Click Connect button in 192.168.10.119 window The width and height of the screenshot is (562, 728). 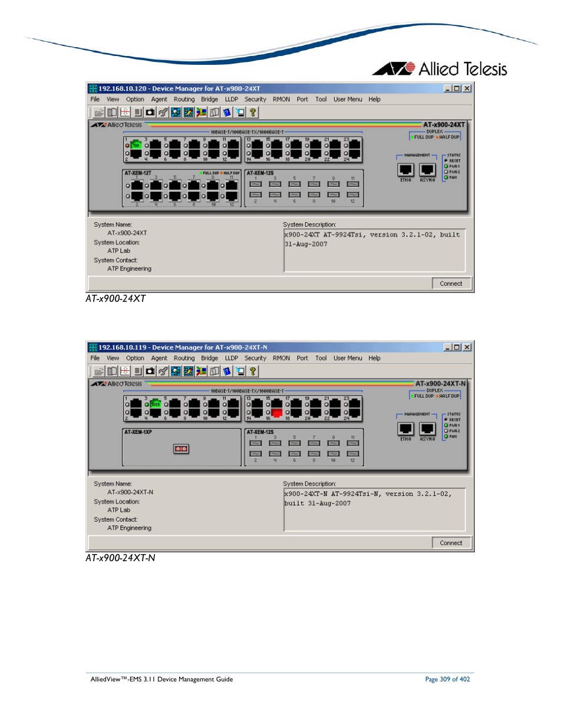click(451, 543)
